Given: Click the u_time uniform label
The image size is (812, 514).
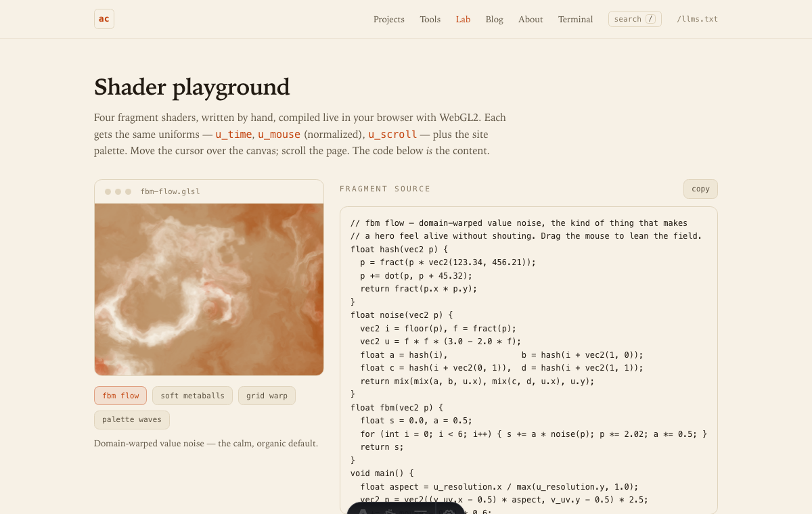Looking at the screenshot, I should 233,135.
